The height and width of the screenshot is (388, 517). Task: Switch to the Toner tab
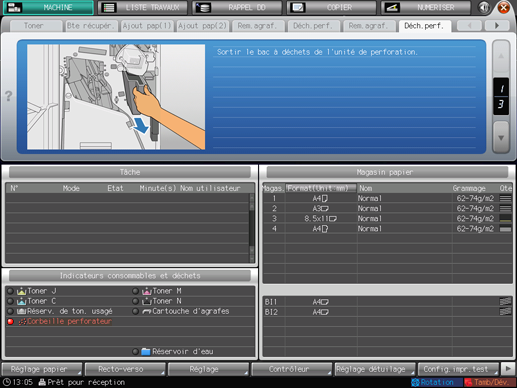click(34, 26)
